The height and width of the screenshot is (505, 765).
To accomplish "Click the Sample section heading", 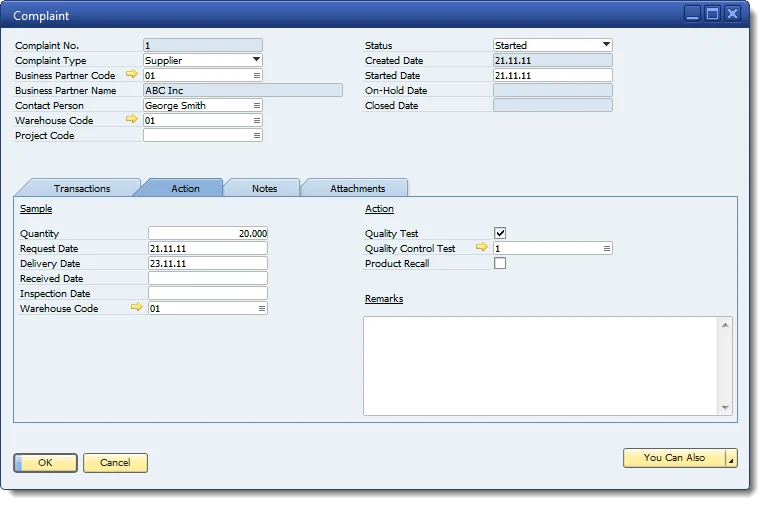I will (x=36, y=209).
